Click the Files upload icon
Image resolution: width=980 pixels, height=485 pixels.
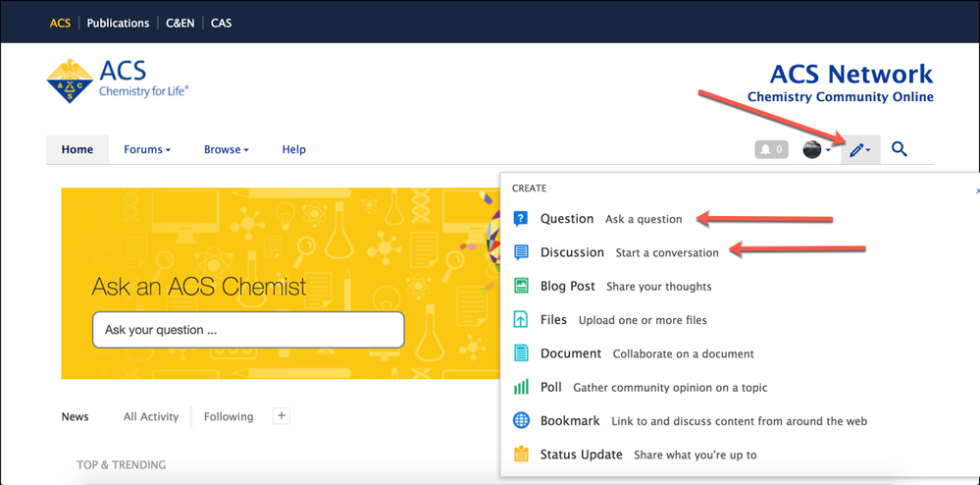pyautogui.click(x=521, y=320)
